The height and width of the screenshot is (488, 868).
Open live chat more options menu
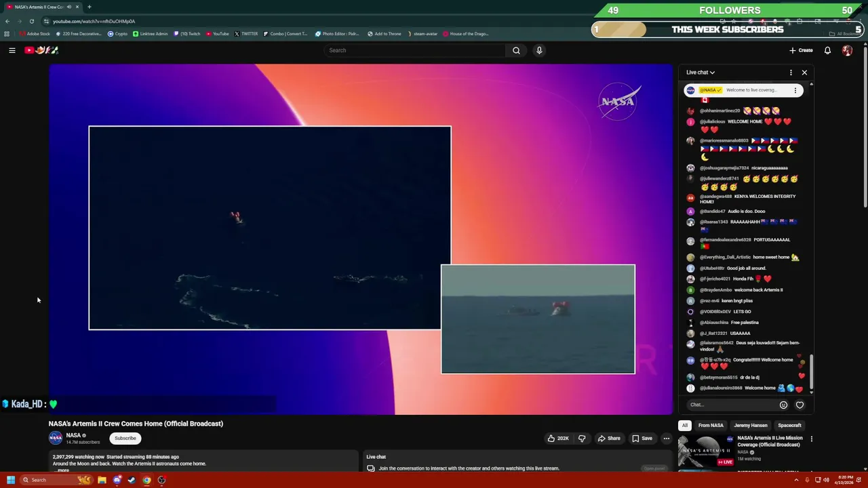pyautogui.click(x=791, y=73)
